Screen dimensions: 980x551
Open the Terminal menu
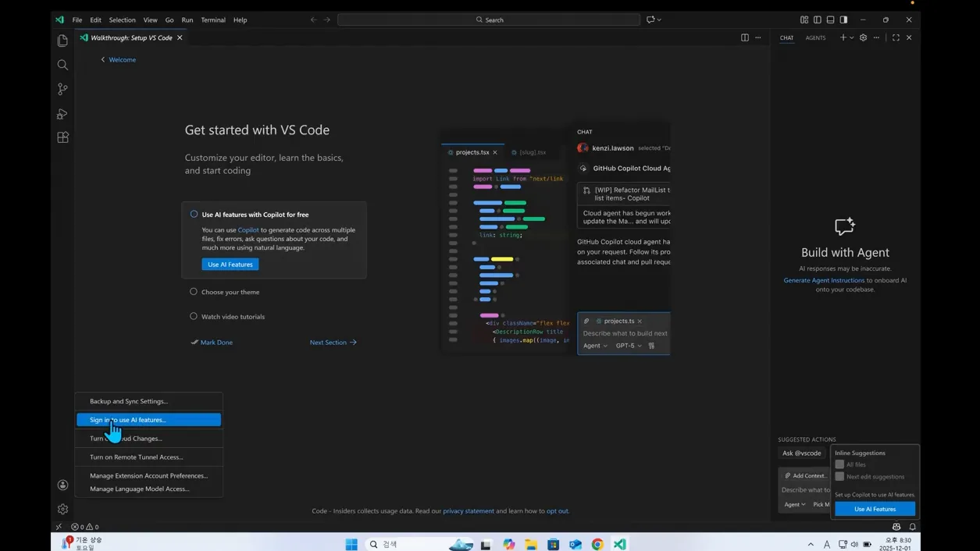click(213, 20)
